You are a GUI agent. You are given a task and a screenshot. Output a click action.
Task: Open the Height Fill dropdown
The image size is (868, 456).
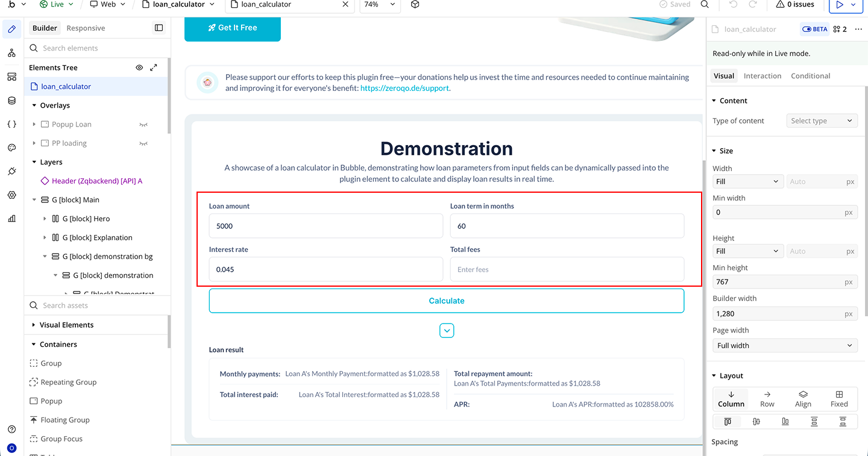747,251
